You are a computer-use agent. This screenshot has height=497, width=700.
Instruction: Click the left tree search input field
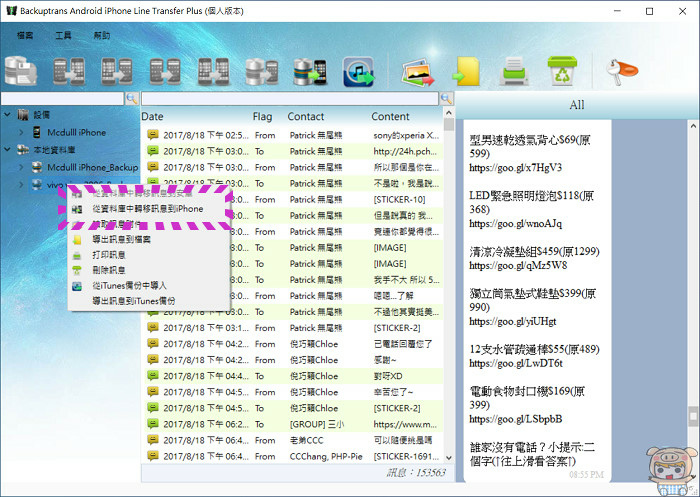tap(62, 98)
